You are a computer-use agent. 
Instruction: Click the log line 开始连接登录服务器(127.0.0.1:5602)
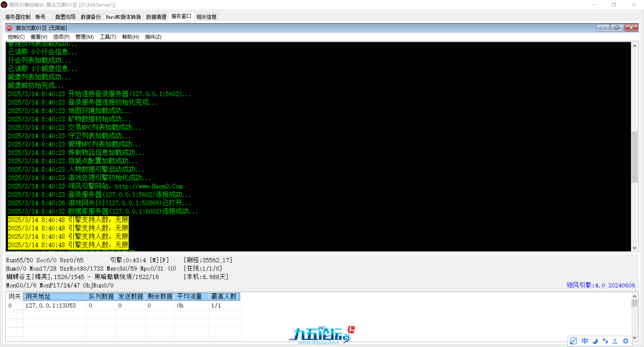pos(99,94)
